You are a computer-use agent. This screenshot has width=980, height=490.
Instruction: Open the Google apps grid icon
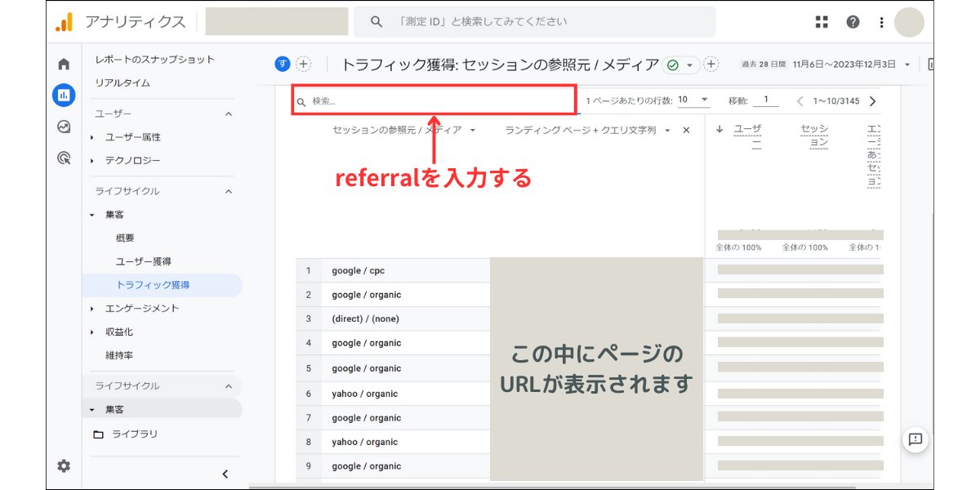822,22
